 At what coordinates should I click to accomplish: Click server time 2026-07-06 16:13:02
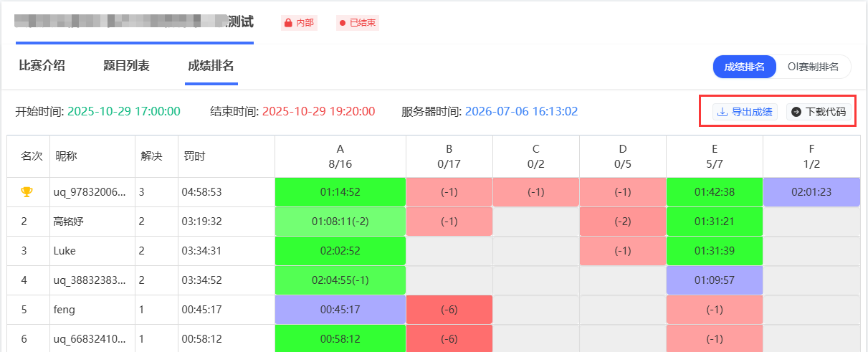point(521,111)
